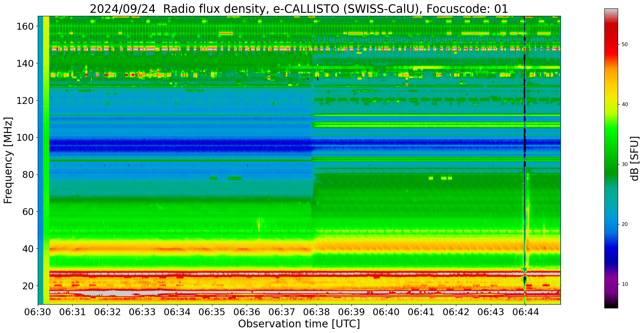The image size is (644, 333).
Task: Click the colorbar tick label 50
Action: pyautogui.click(x=625, y=45)
